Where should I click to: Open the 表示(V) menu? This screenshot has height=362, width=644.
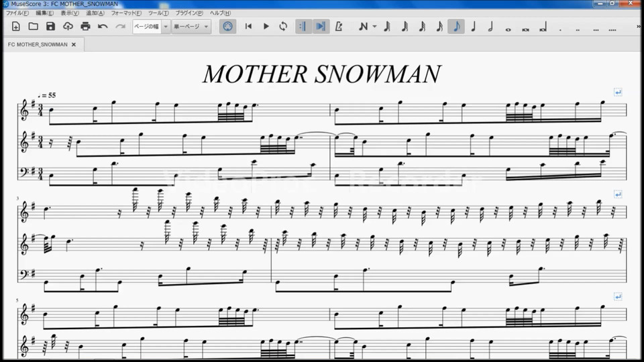(x=69, y=13)
